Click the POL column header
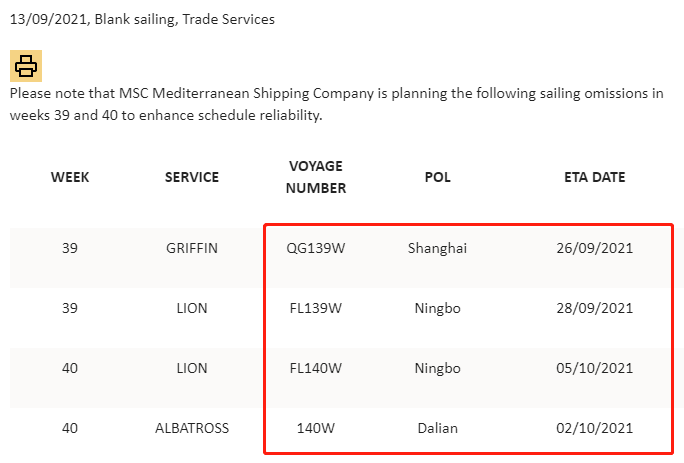This screenshot has width=684, height=463. (438, 177)
